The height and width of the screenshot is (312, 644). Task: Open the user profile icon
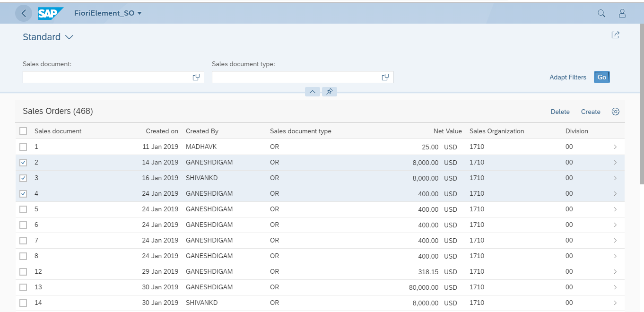622,13
